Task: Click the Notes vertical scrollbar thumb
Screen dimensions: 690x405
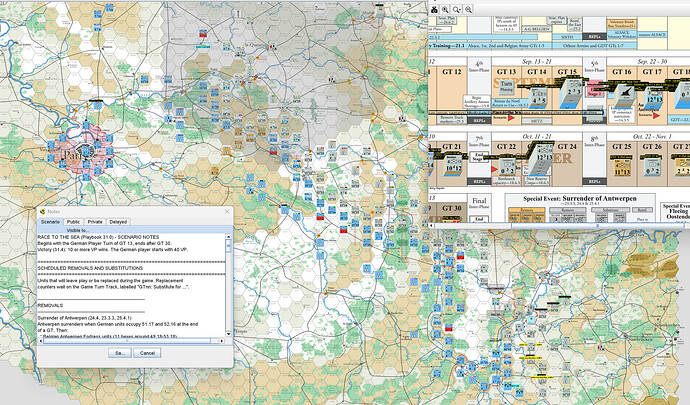Action: click(228, 246)
